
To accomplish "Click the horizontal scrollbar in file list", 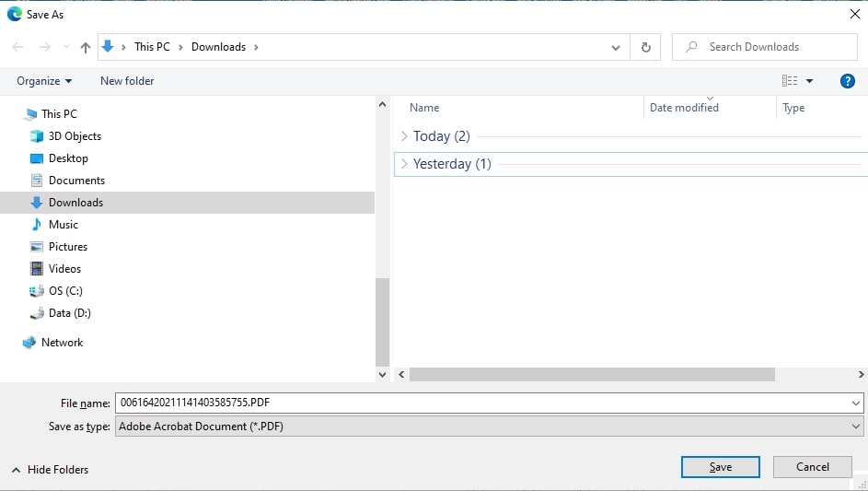I will pos(592,375).
